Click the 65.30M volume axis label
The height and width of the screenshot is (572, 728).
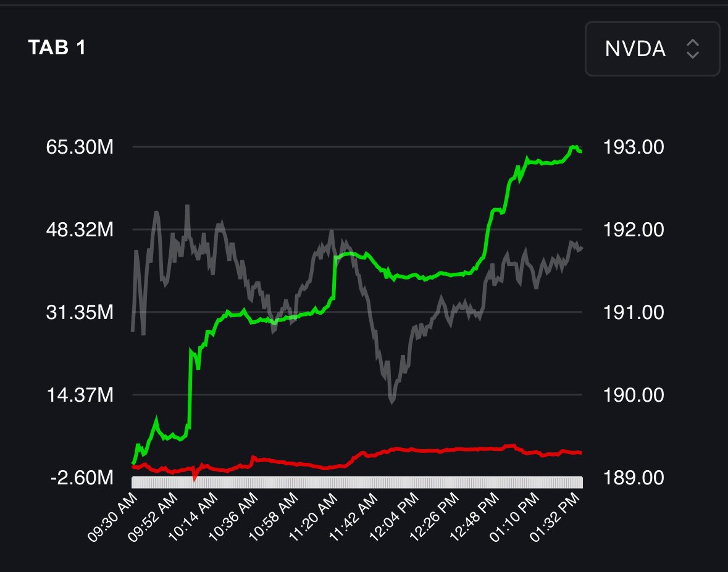(81, 147)
